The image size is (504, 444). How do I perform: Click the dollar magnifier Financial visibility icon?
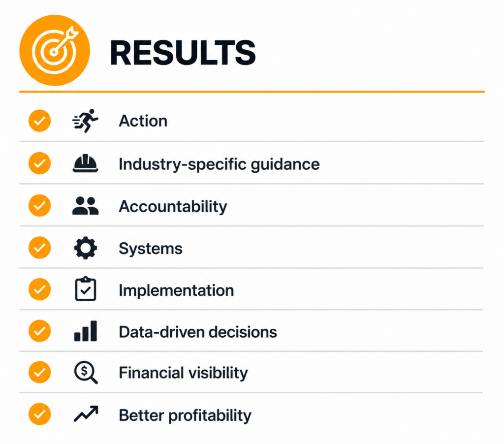(86, 373)
